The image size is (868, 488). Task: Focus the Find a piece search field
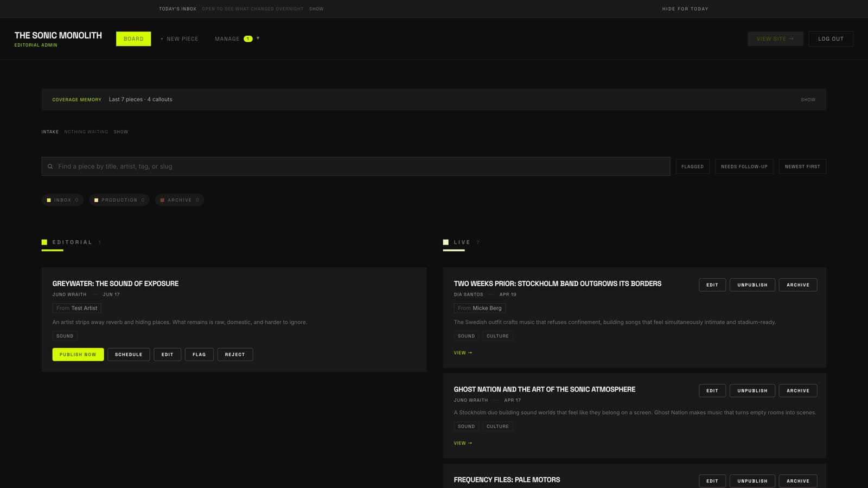[356, 166]
